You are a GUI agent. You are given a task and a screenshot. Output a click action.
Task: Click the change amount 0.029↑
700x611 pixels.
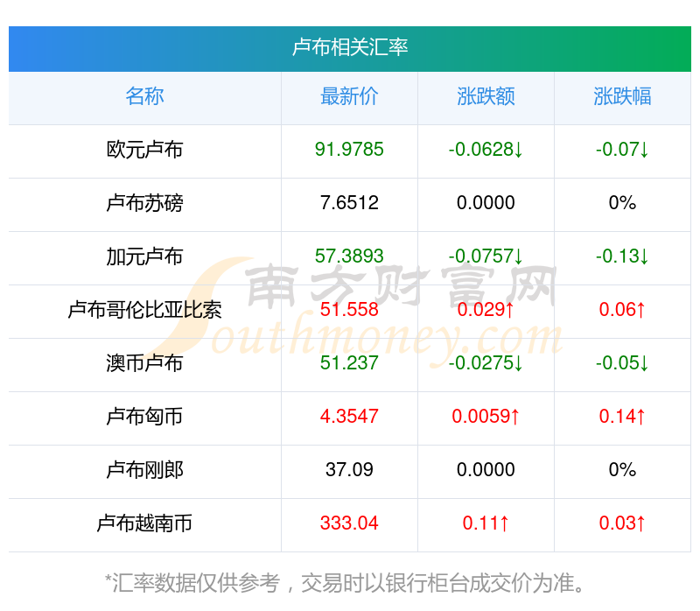tap(486, 310)
